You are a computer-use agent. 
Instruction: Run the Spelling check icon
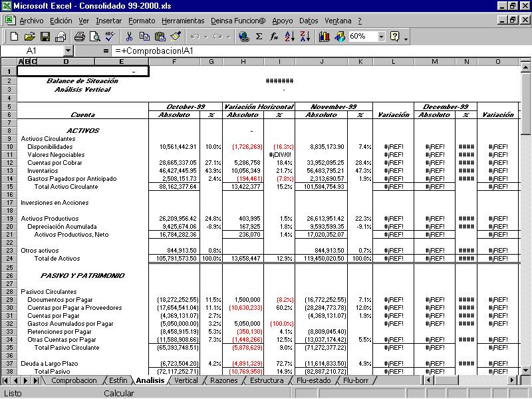(110, 37)
